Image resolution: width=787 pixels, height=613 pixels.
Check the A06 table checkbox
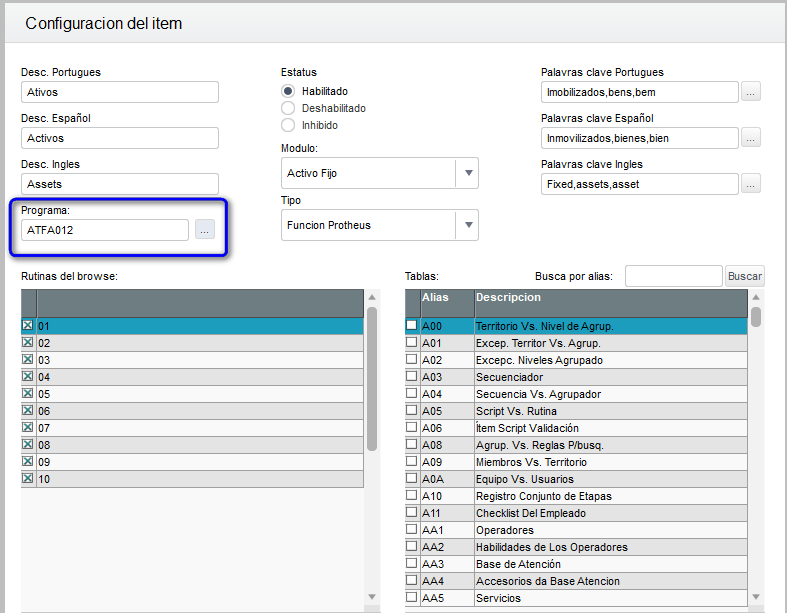[x=412, y=427]
